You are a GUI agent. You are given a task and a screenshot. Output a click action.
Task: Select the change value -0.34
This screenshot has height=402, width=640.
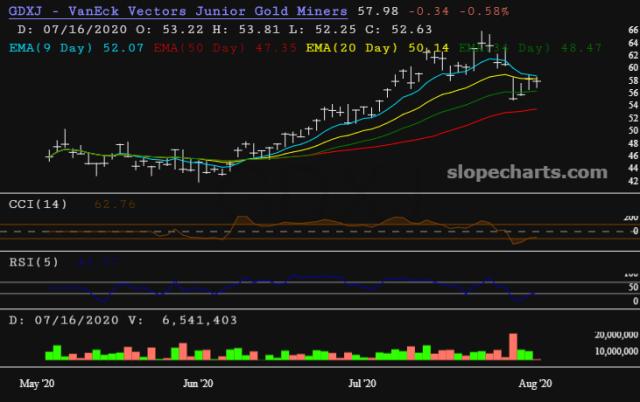(429, 11)
